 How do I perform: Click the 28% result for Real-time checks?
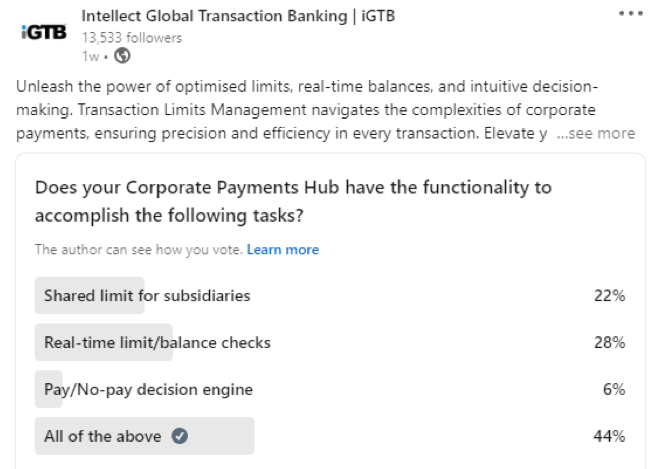[610, 342]
